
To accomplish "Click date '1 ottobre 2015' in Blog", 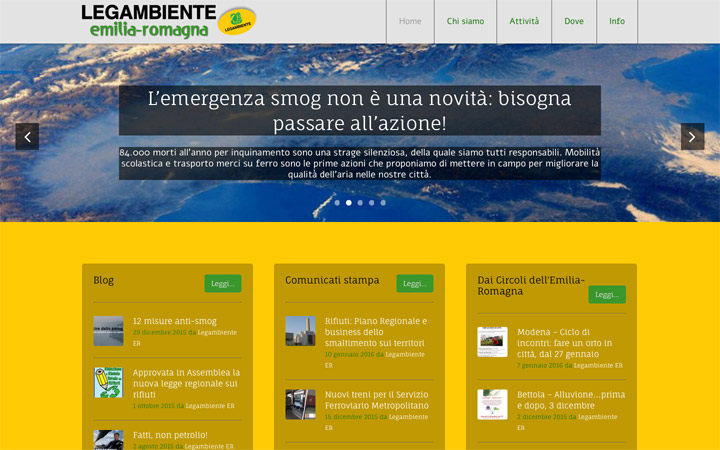I will 153,406.
